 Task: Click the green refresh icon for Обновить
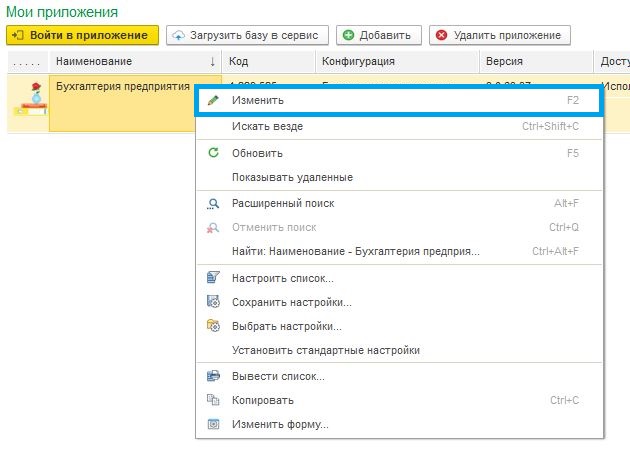(213, 153)
